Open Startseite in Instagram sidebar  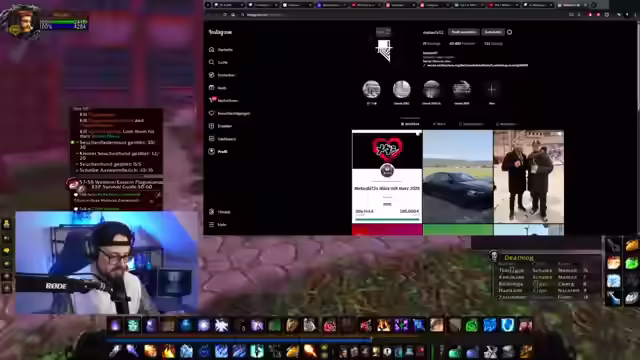(x=221, y=50)
